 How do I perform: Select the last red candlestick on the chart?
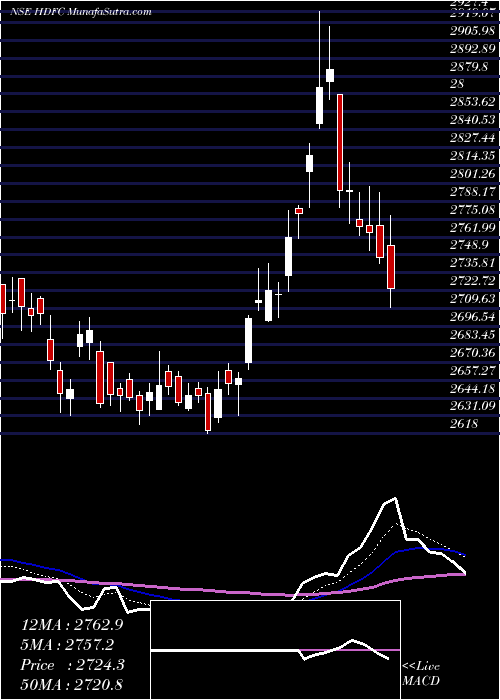(x=391, y=267)
